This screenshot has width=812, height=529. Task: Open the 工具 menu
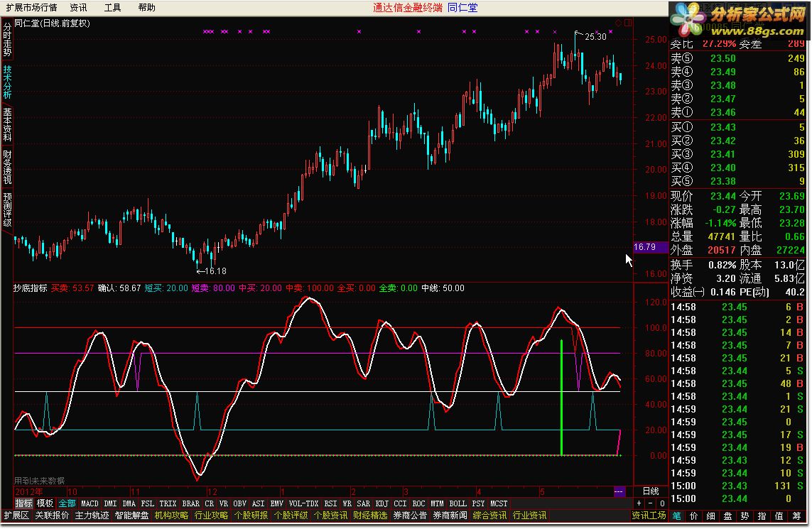pos(112,8)
